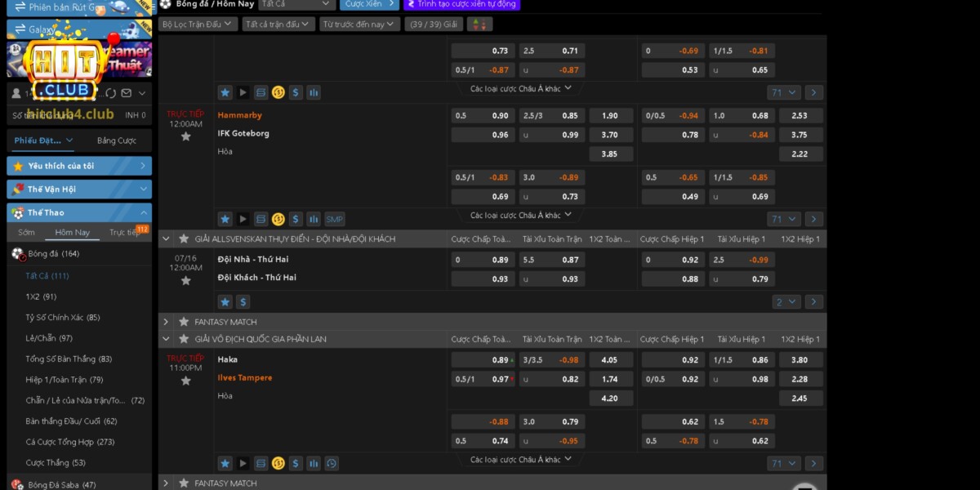Expand Các loại cược Châu Á khác for Hammarby
Screen dimensions: 980x490
[521, 216]
